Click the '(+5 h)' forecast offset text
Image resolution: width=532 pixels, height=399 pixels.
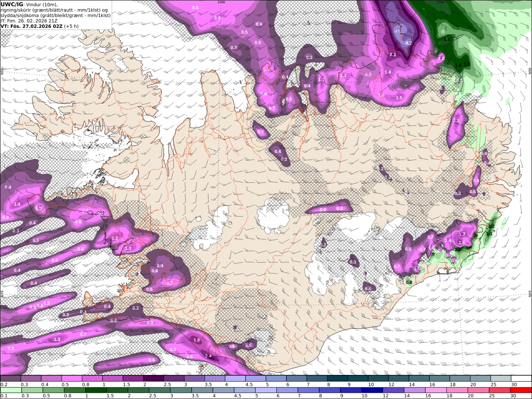click(x=71, y=26)
